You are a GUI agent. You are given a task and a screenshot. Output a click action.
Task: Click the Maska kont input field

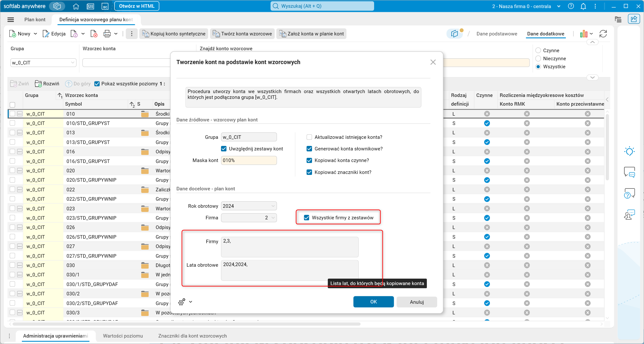(249, 160)
